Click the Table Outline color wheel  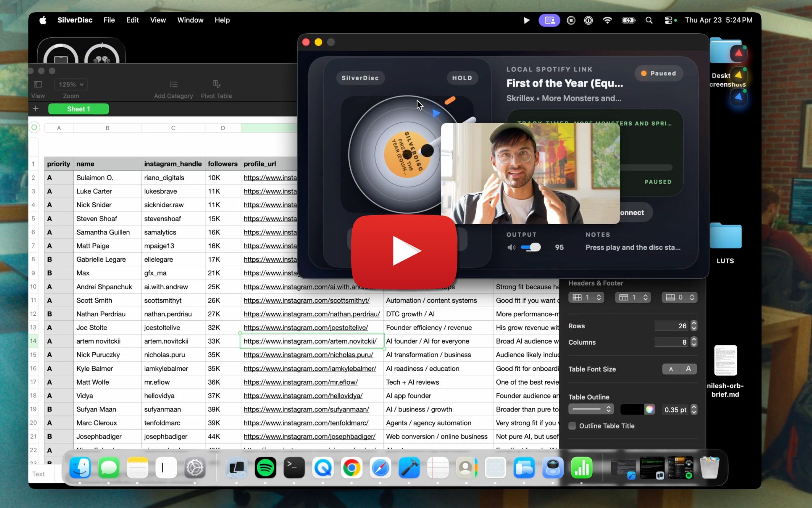point(650,409)
